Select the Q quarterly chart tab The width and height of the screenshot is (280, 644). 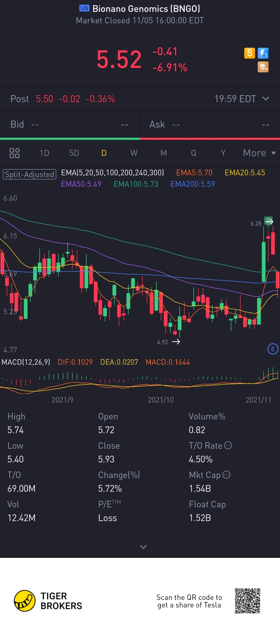pyautogui.click(x=193, y=153)
